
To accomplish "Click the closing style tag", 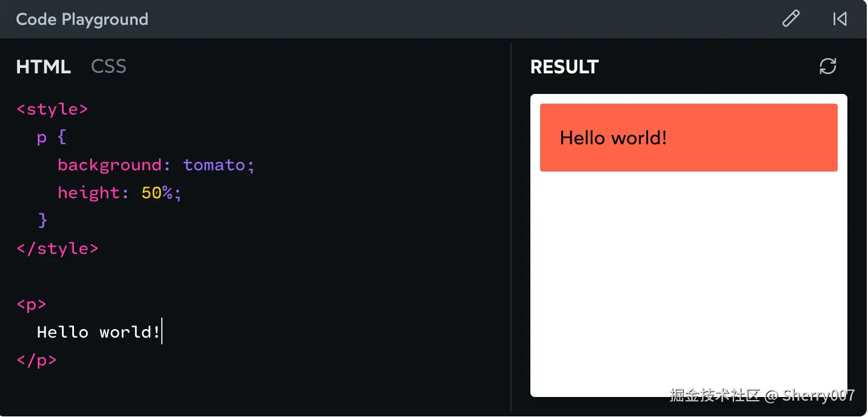I will (57, 249).
